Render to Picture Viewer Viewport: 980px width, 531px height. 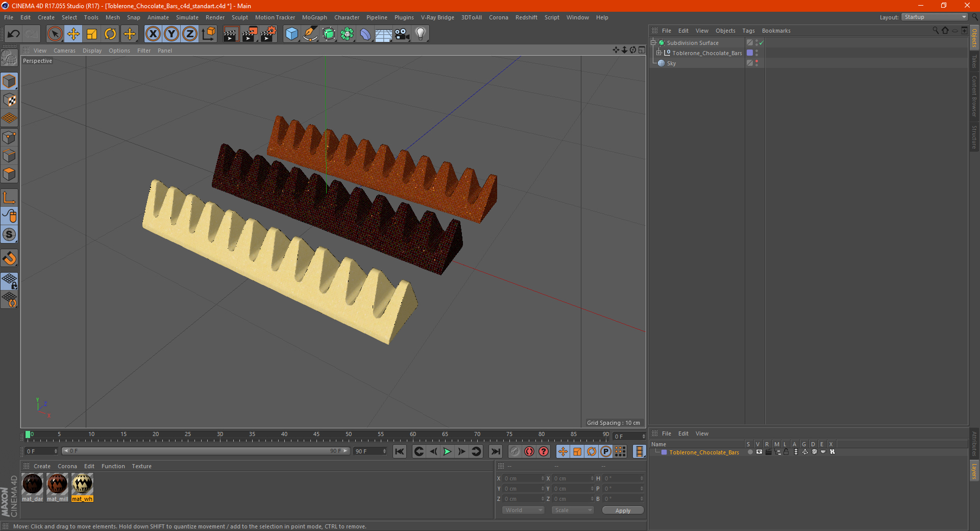pyautogui.click(x=250, y=34)
